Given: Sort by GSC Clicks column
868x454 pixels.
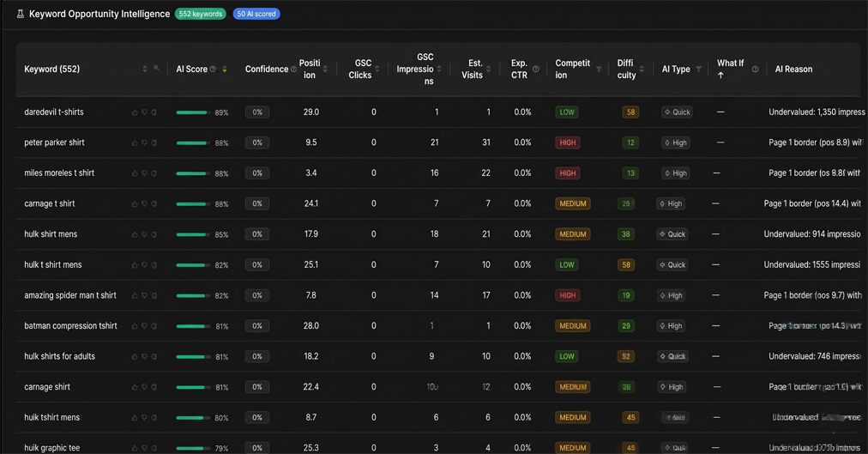Looking at the screenshot, I should pos(377,70).
